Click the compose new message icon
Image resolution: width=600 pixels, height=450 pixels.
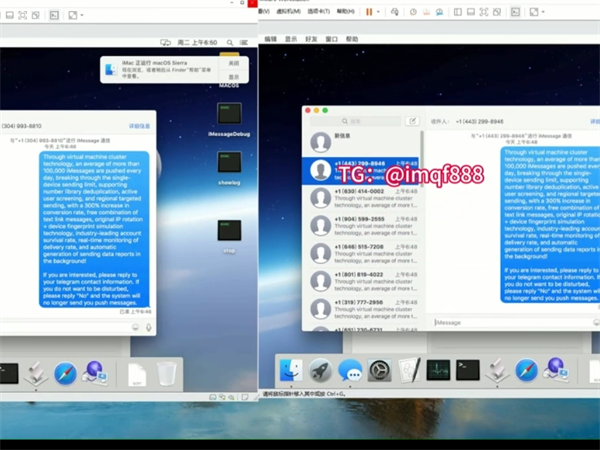point(413,121)
